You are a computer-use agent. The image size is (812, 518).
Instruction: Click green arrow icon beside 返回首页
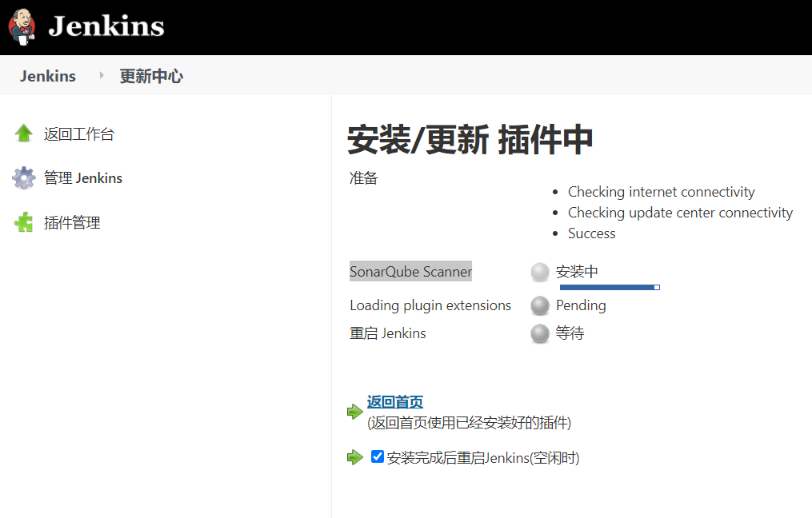coord(354,412)
